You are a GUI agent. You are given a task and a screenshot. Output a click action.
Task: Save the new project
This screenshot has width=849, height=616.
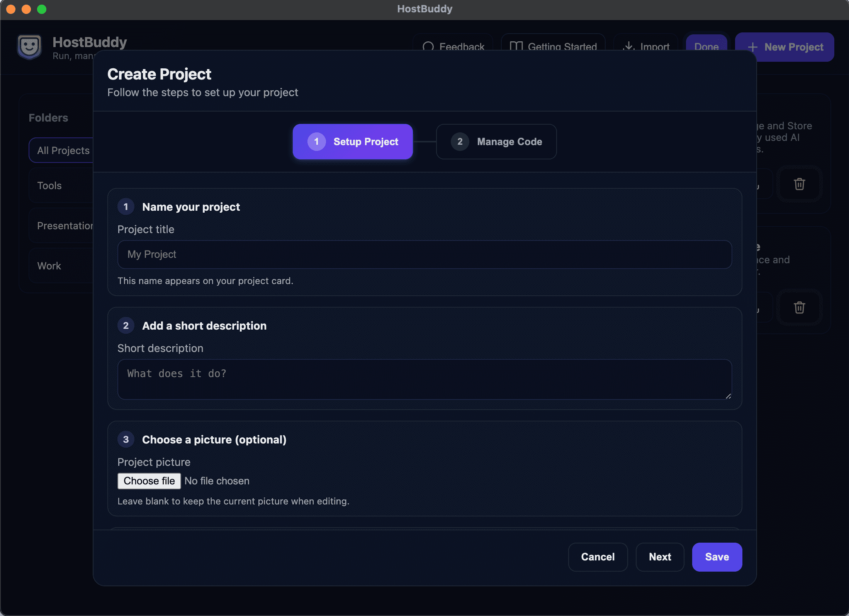pyautogui.click(x=717, y=557)
